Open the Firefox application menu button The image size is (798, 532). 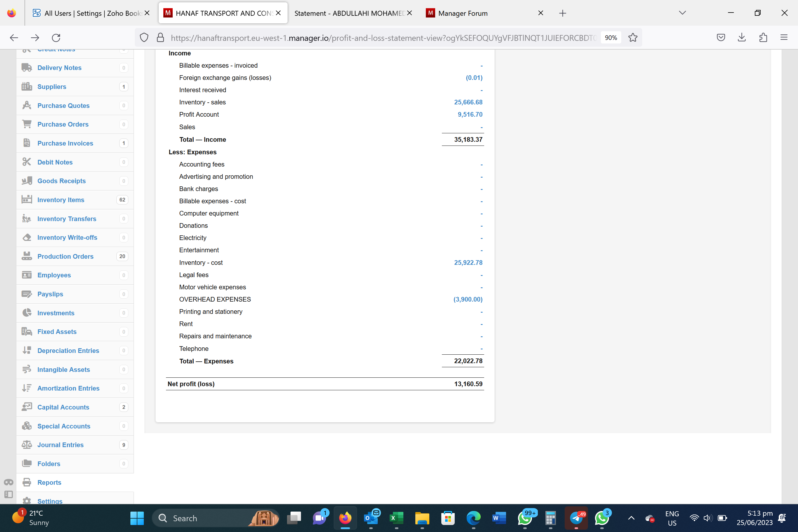tap(784, 38)
